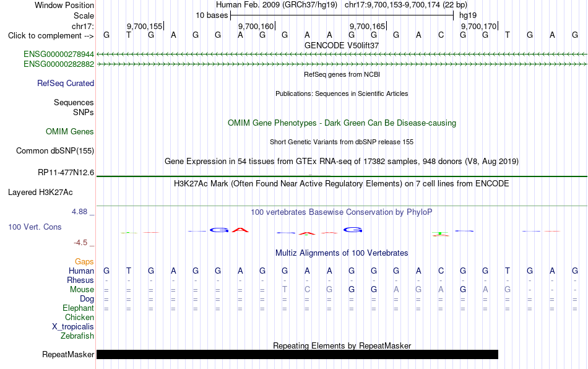Click the Window Position label
The image size is (588, 369).
click(x=64, y=5)
